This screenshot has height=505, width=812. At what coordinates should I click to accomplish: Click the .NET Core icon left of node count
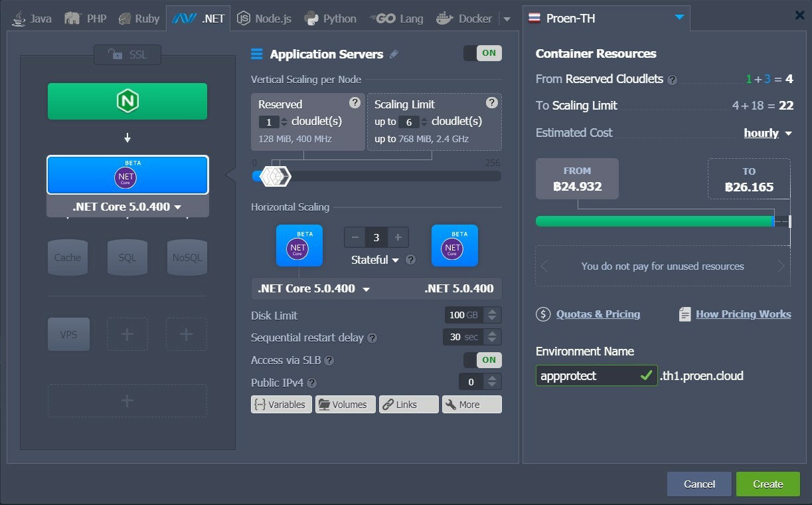click(299, 245)
